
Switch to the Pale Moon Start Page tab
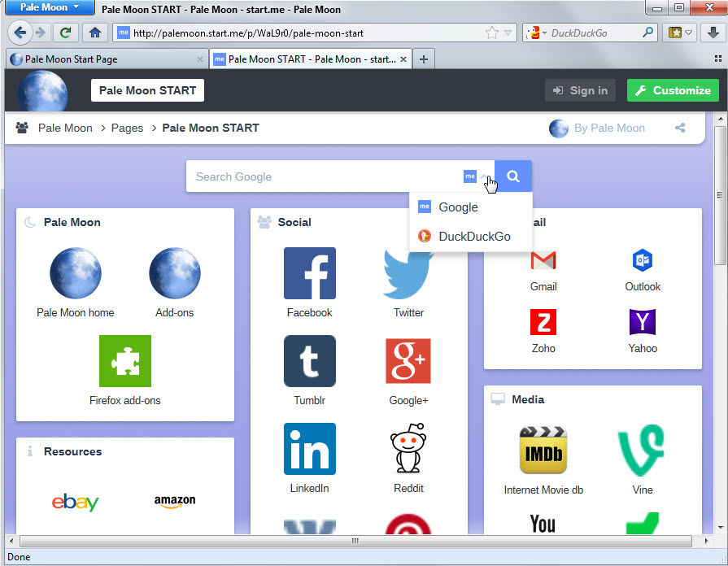tap(107, 59)
